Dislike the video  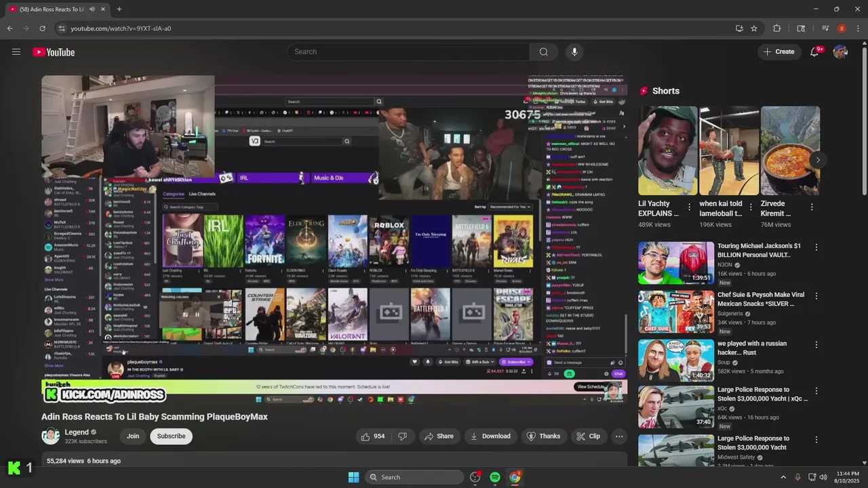[x=402, y=436]
